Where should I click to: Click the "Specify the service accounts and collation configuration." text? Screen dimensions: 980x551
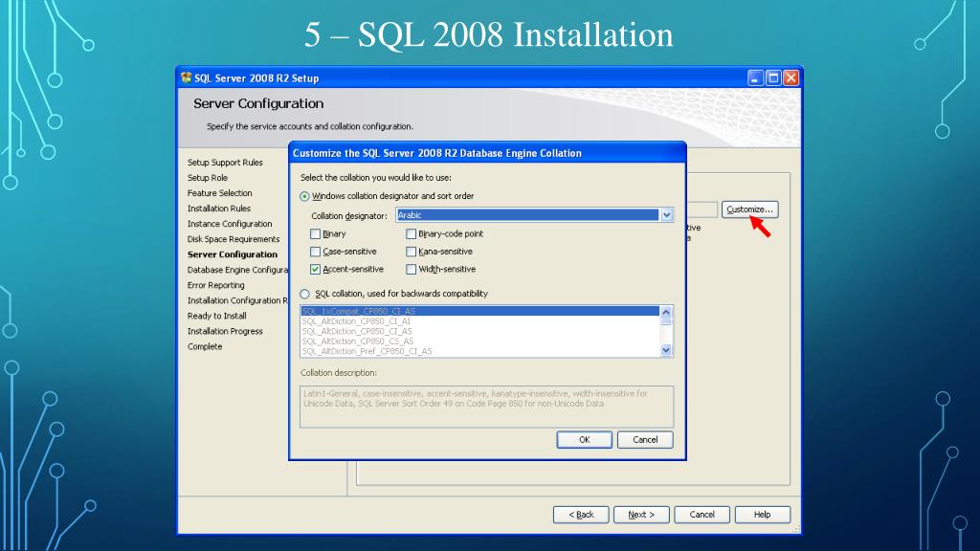[310, 126]
